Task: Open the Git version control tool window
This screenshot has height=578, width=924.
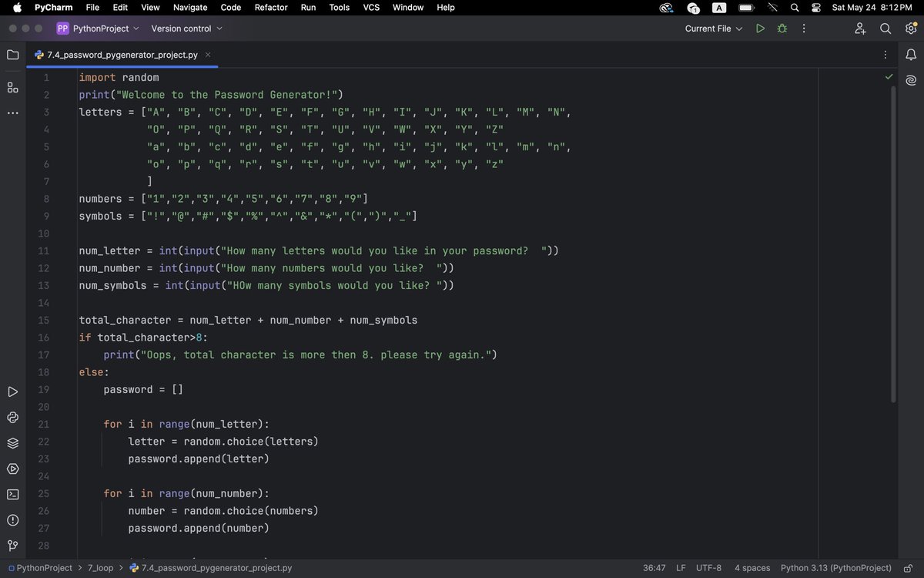Action: [x=12, y=546]
